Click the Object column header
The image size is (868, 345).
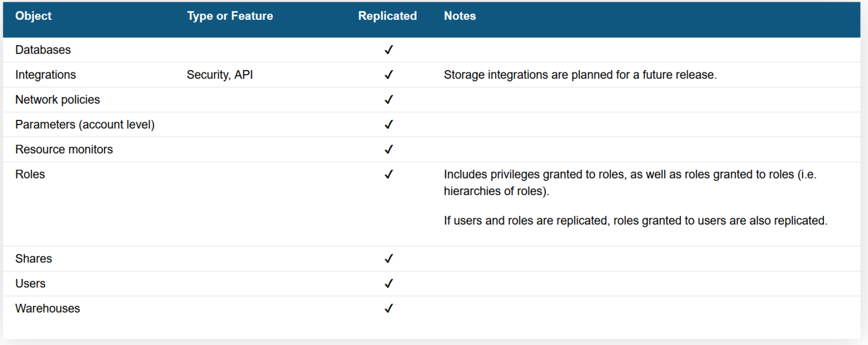pyautogui.click(x=33, y=16)
